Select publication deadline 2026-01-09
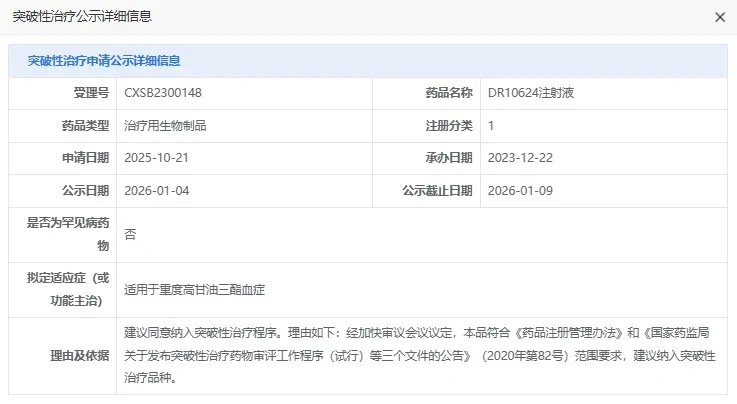The height and width of the screenshot is (404, 737). (520, 191)
